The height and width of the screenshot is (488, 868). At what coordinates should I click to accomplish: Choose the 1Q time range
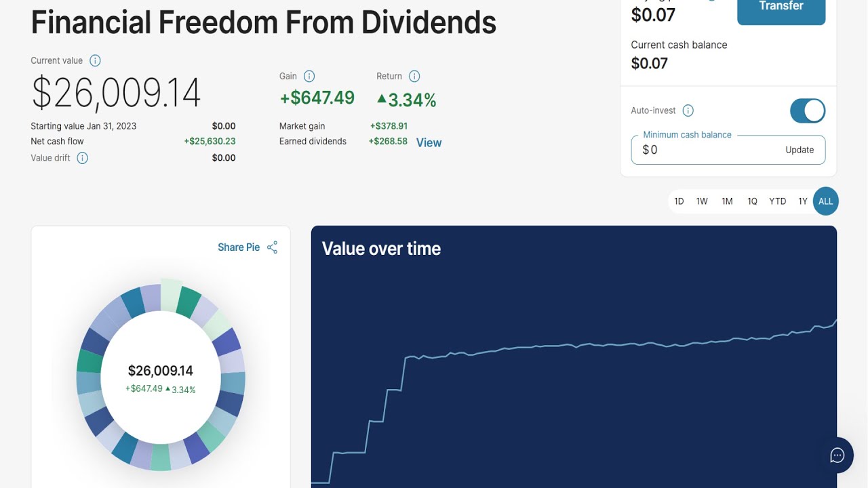[752, 201]
